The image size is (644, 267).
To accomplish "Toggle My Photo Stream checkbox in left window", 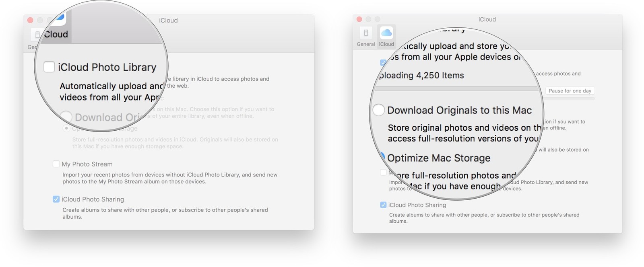I will tap(56, 164).
